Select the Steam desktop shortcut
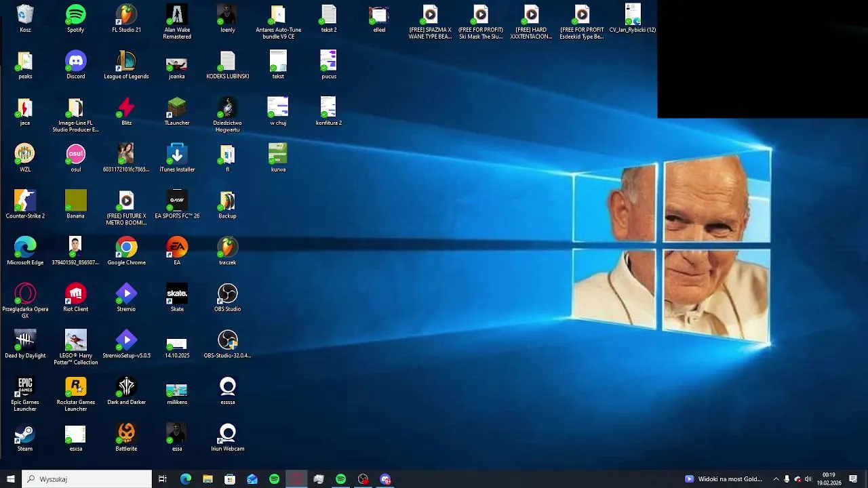 pos(25,437)
